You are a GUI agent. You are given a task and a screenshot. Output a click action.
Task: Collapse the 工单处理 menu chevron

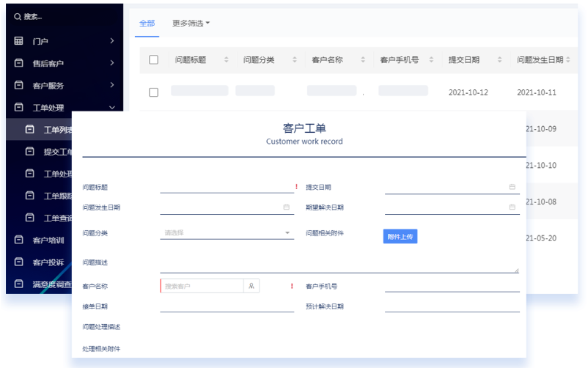pyautogui.click(x=111, y=107)
